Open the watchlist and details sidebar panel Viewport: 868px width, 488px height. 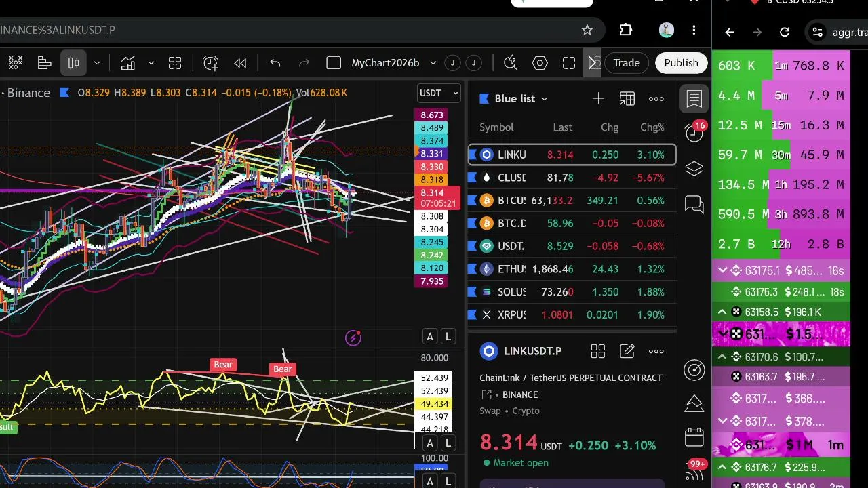[694, 99]
